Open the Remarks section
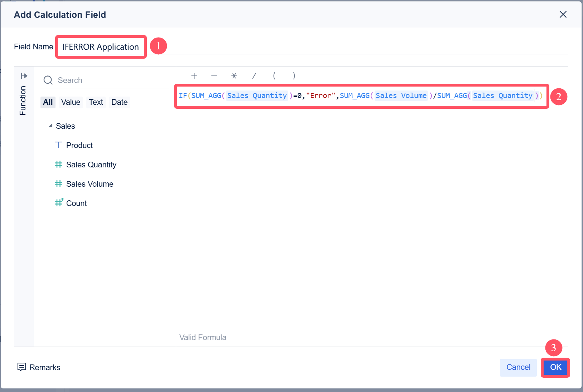 [x=39, y=367]
